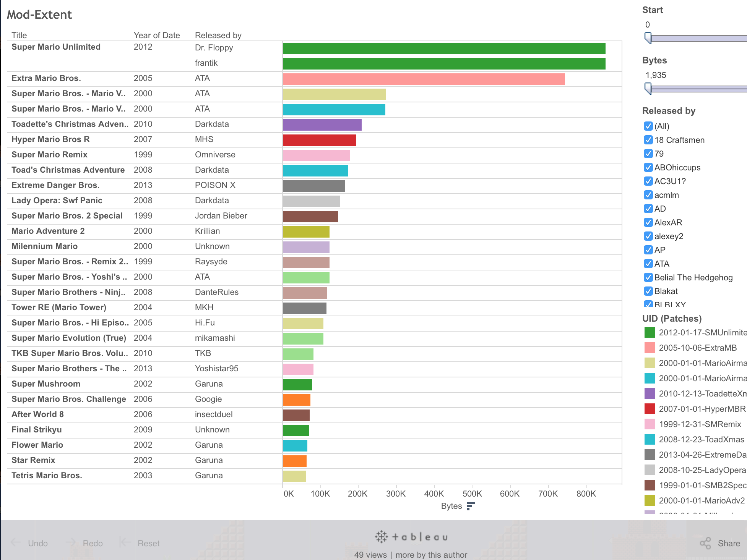Click the Title column header
Viewport: 747px width, 560px height.
click(19, 35)
